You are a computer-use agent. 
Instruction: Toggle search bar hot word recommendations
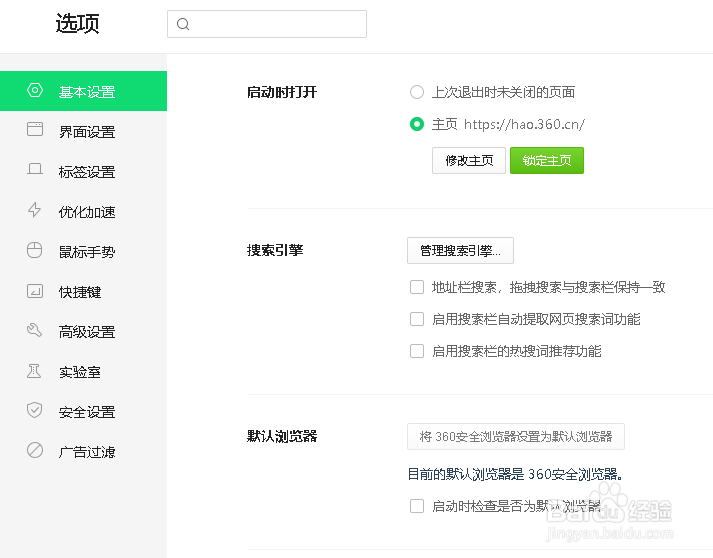[417, 351]
